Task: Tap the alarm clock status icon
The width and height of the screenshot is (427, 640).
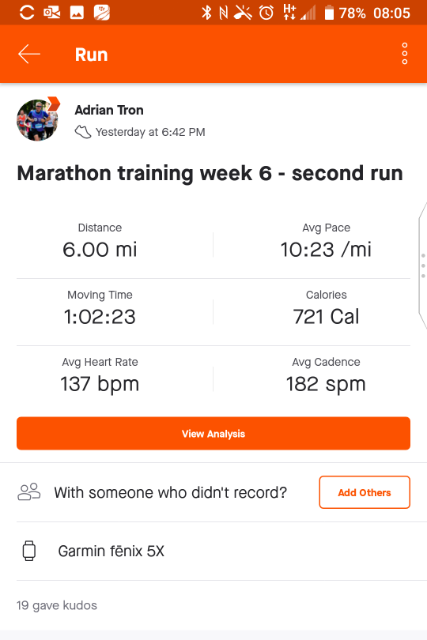Action: 266,13
